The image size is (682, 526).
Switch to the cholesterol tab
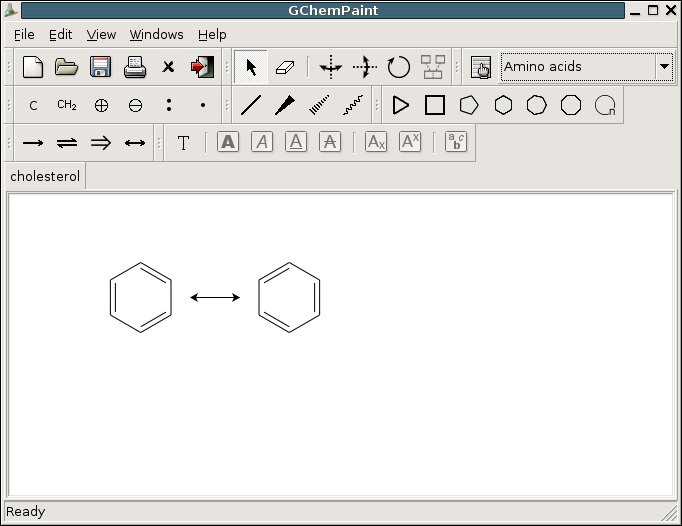pos(45,176)
